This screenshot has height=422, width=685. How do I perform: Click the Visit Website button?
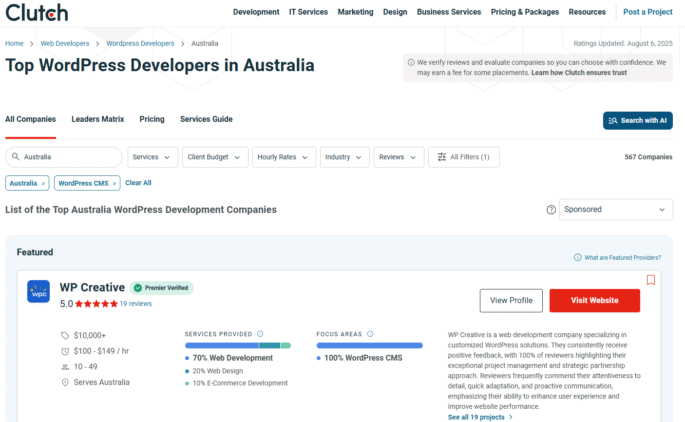click(x=595, y=301)
